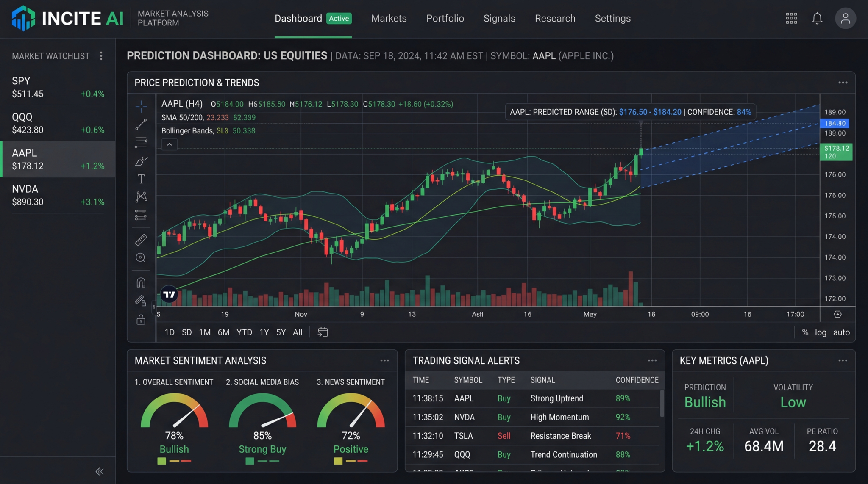Enable Magnet snapping mode
This screenshot has height=484, width=868.
141,282
